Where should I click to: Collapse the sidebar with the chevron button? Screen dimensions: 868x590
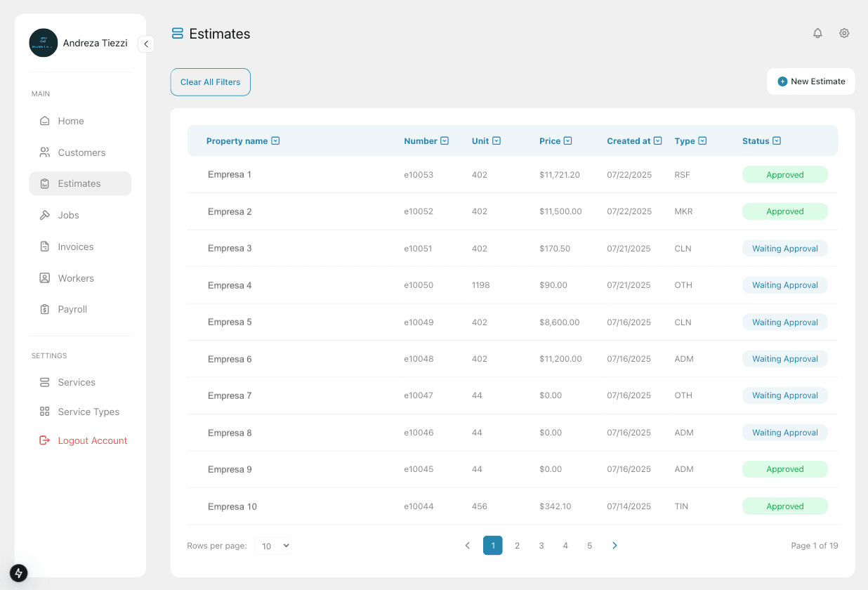coord(146,44)
